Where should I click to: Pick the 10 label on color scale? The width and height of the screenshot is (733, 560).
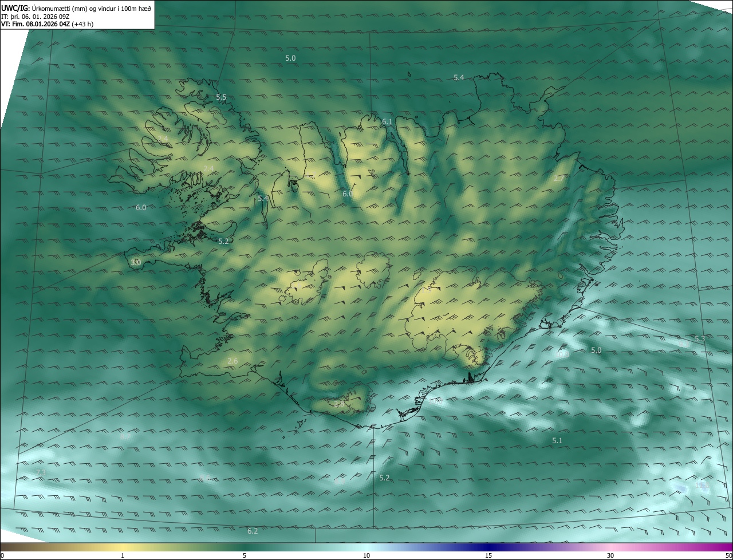click(x=366, y=555)
